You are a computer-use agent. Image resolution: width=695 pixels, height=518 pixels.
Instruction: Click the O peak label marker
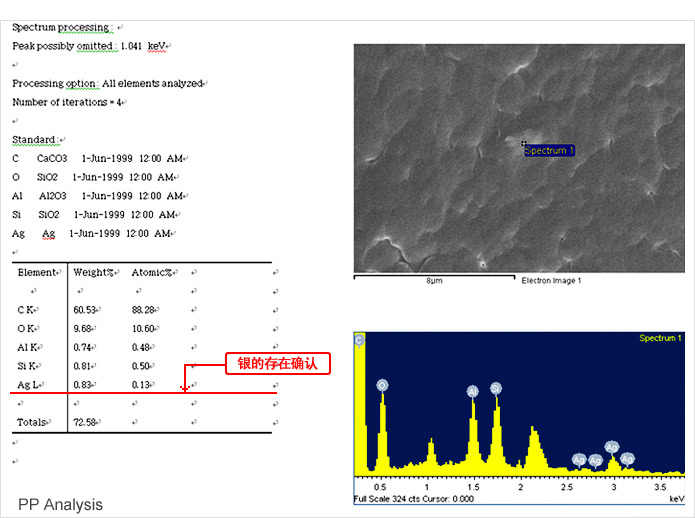pos(382,385)
